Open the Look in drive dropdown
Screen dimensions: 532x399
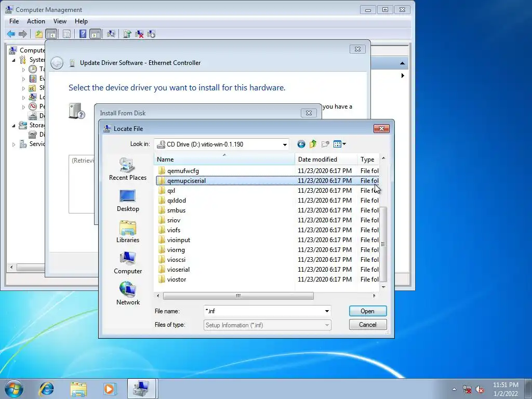pyautogui.click(x=285, y=144)
